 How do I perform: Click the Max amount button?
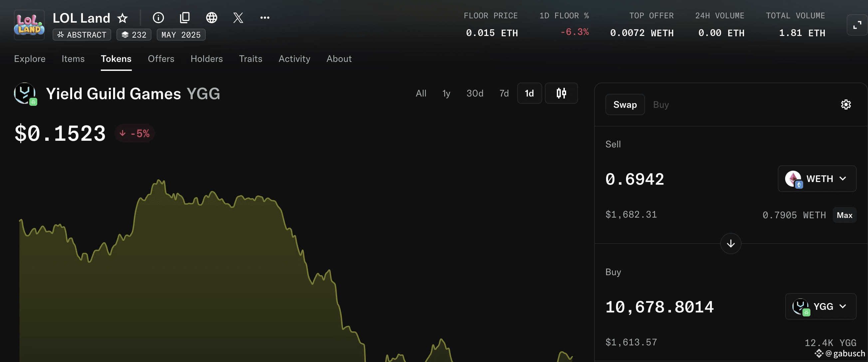(x=844, y=215)
